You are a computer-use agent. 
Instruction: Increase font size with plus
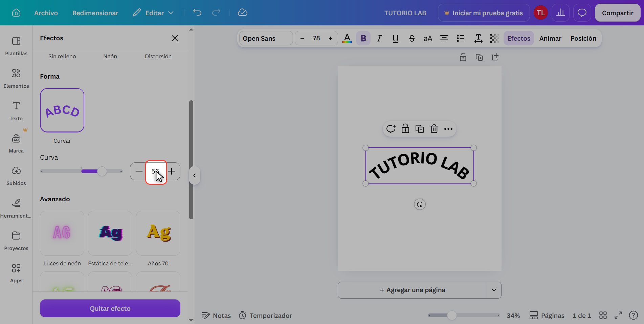coord(331,38)
